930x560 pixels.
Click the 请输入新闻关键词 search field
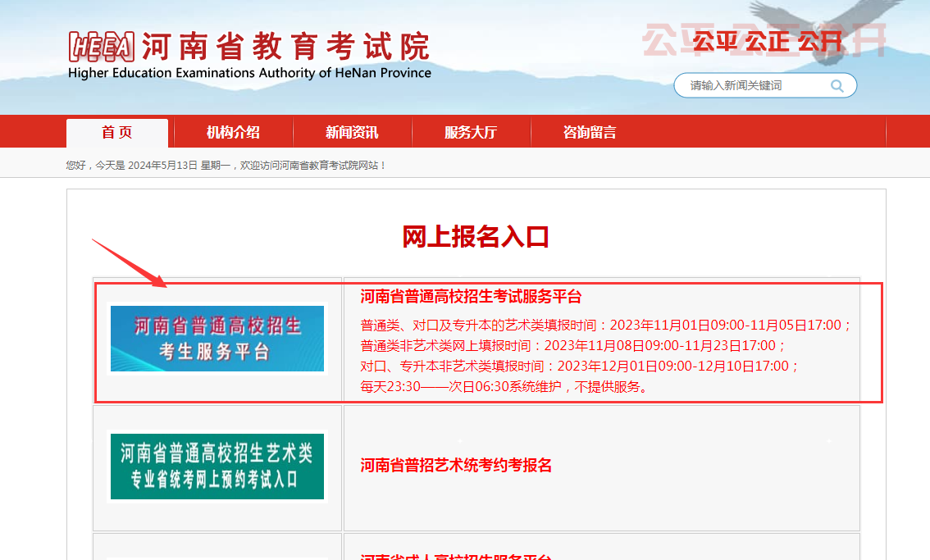[746, 85]
